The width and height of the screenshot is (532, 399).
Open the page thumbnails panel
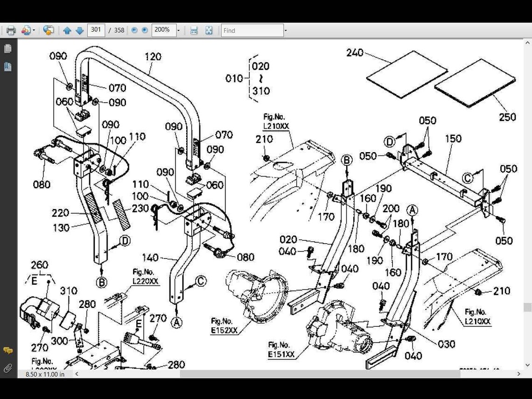pyautogui.click(x=7, y=48)
